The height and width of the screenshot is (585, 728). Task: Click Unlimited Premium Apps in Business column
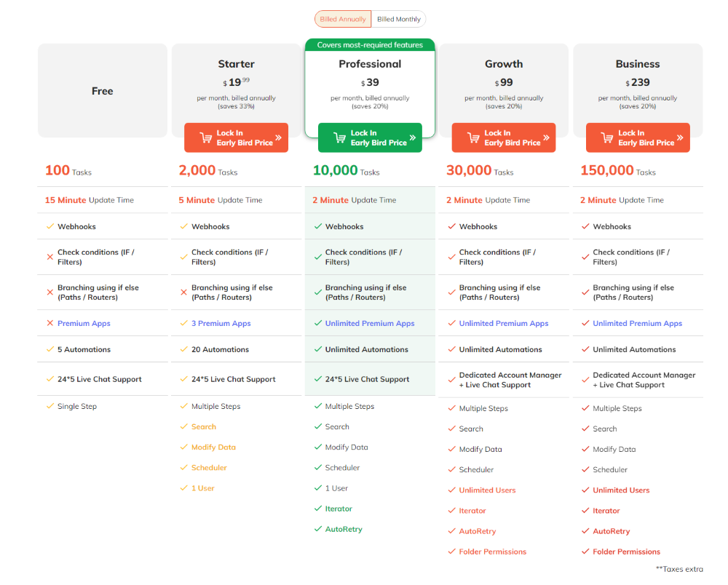tap(637, 324)
